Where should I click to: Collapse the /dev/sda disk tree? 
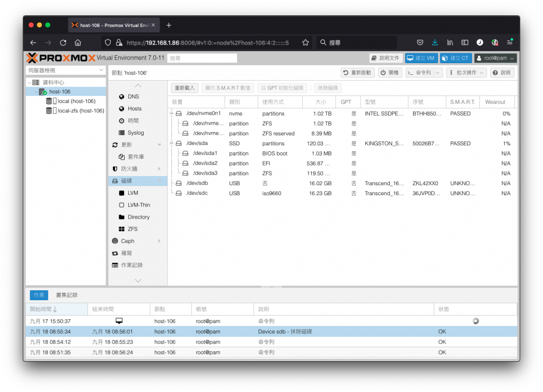(x=171, y=143)
